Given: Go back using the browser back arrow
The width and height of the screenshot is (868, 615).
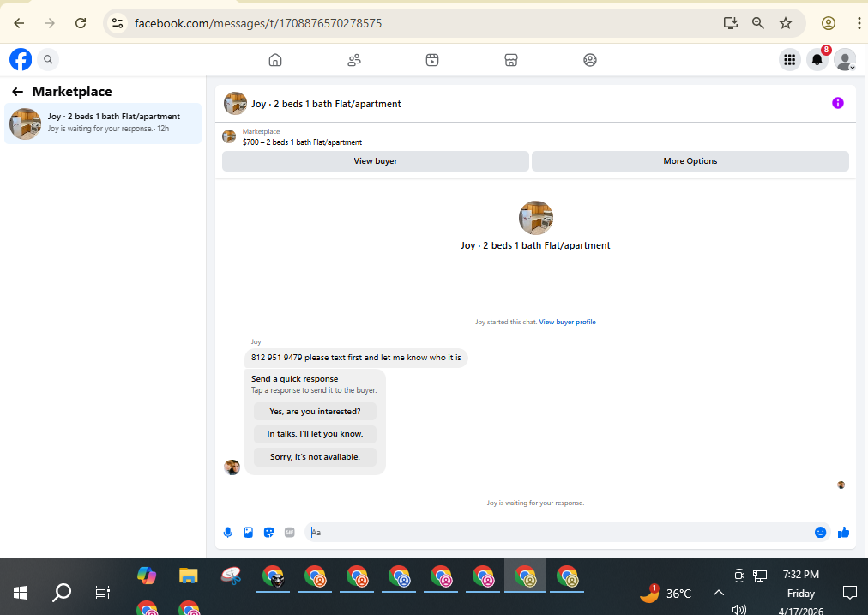Looking at the screenshot, I should (19, 23).
